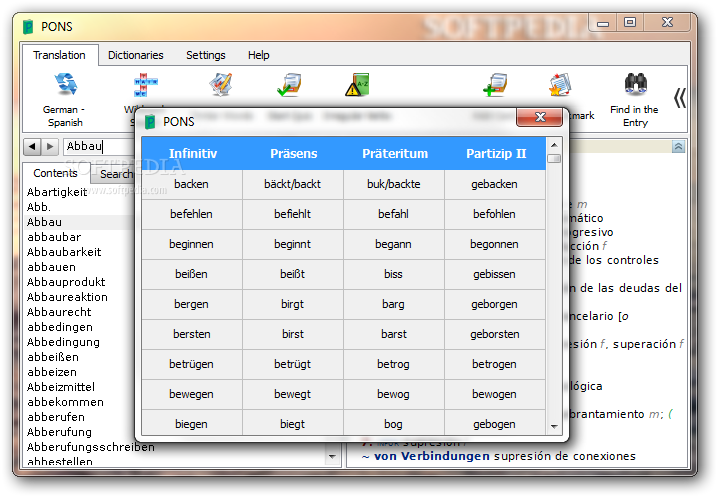Screen dimensions: 718x497
Task: Click the Präteritum column header
Action: pos(395,153)
